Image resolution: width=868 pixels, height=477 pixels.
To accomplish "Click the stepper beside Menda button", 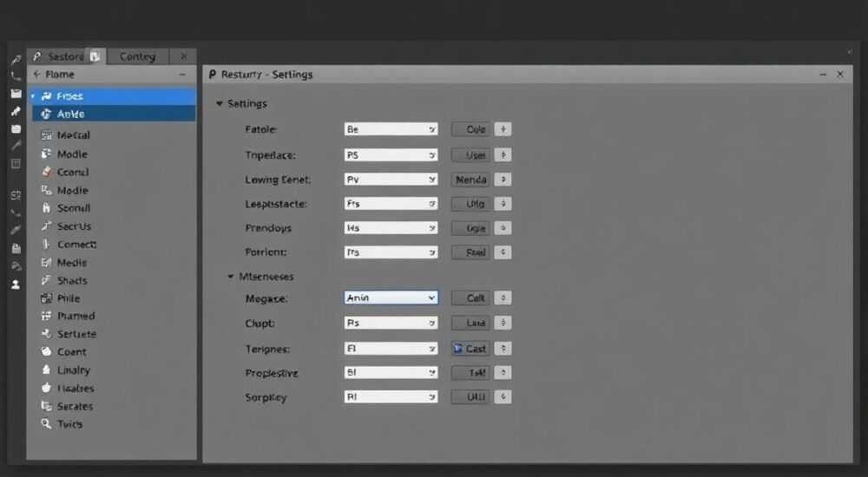I will 503,180.
